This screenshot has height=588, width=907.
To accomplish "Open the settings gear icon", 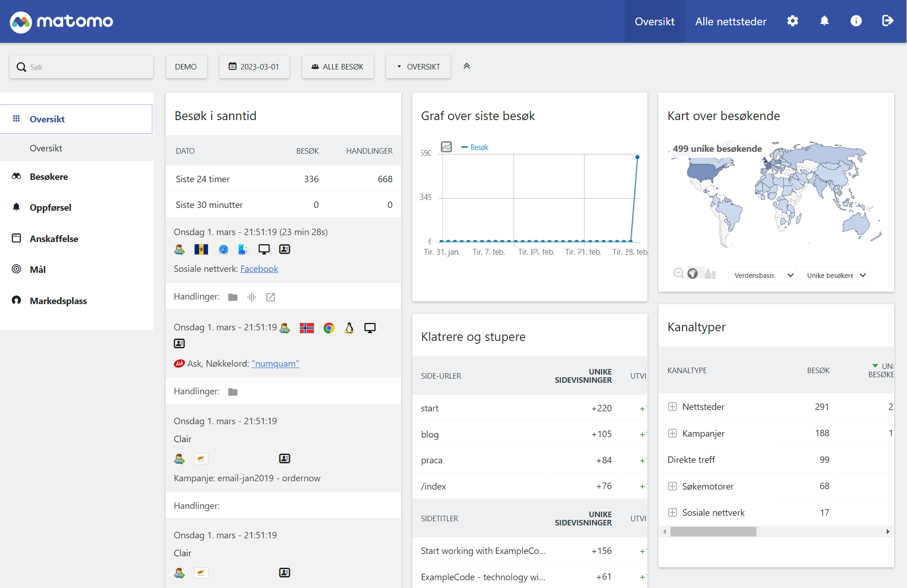I will (792, 21).
